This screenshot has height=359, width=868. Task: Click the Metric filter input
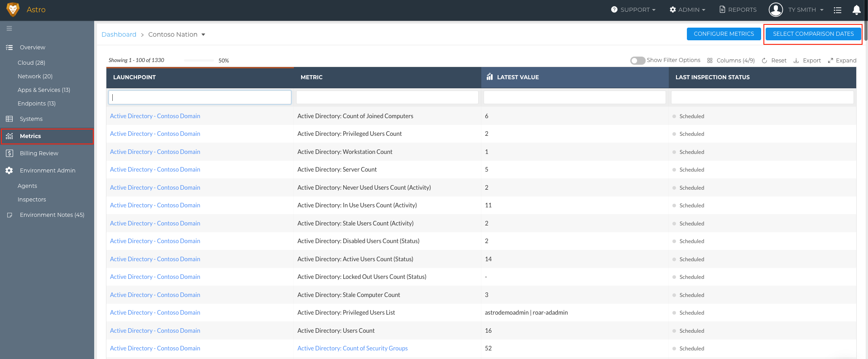[387, 97]
